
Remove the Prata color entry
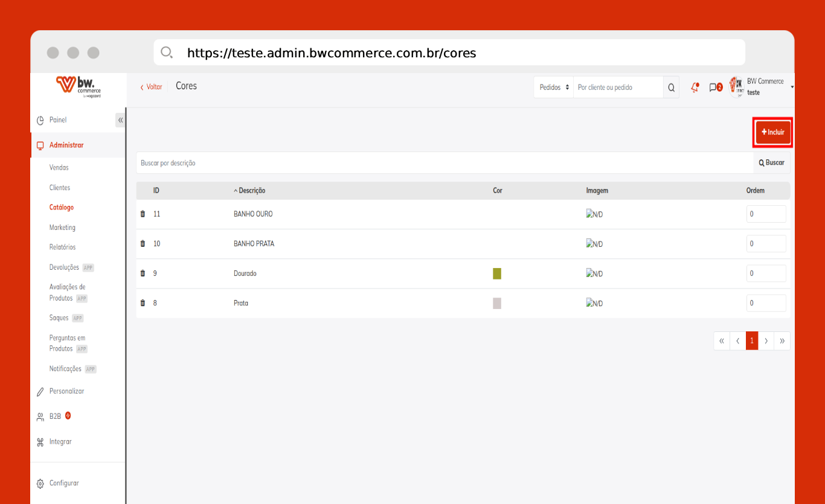pyautogui.click(x=143, y=303)
